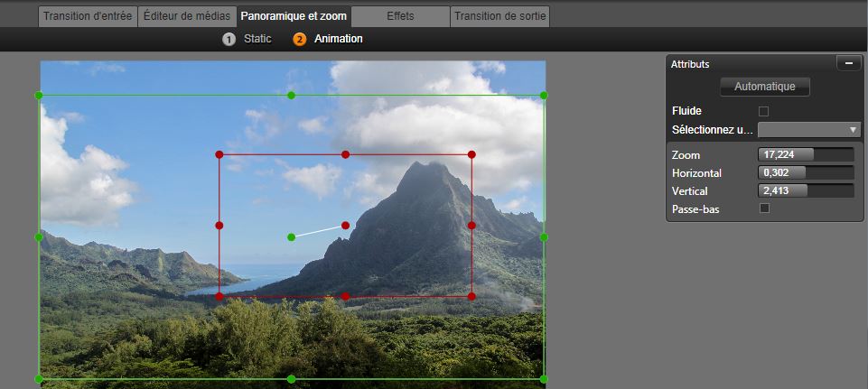The image size is (868, 389).
Task: Choose the Animation mode option
Action: point(328,40)
